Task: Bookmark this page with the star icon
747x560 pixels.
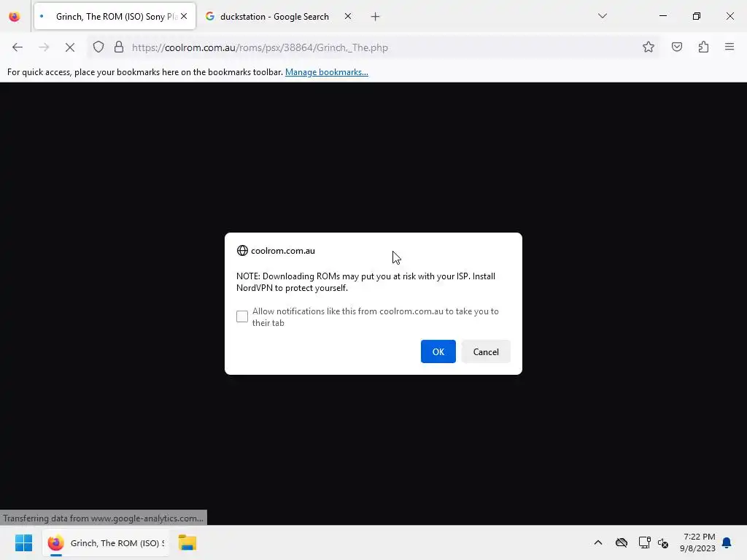Action: click(x=648, y=47)
